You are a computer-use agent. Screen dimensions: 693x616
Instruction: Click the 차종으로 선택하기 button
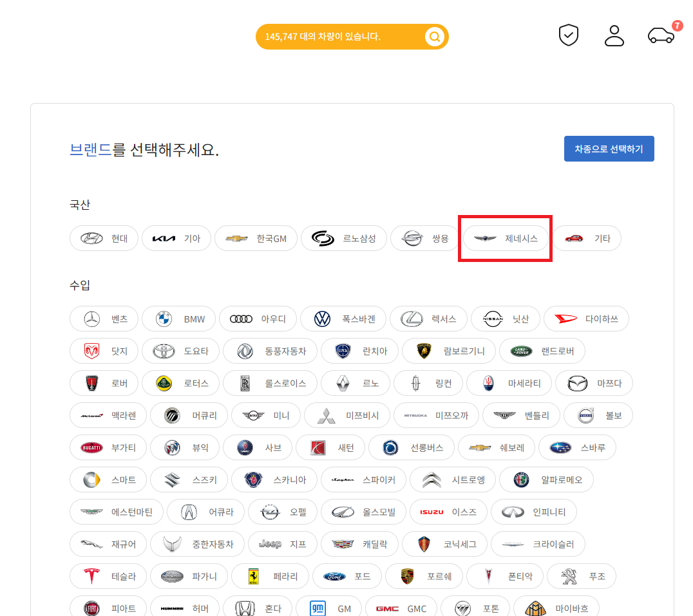(609, 149)
